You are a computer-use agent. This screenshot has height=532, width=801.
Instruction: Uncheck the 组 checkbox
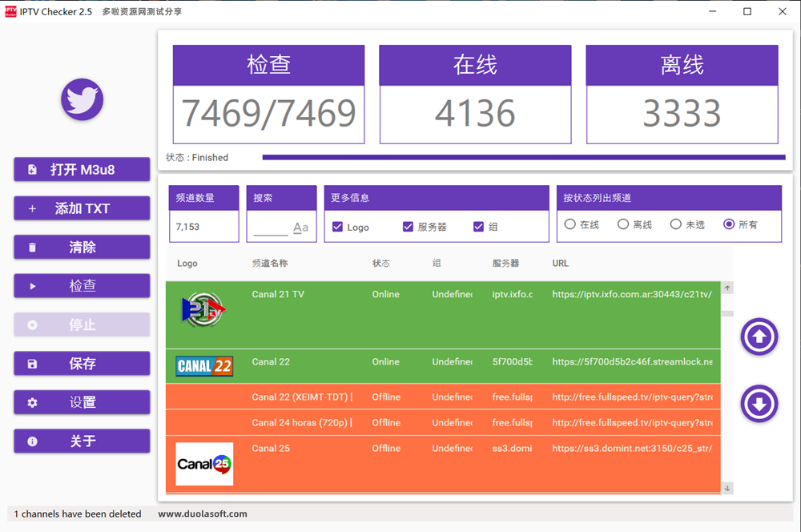pyautogui.click(x=478, y=227)
